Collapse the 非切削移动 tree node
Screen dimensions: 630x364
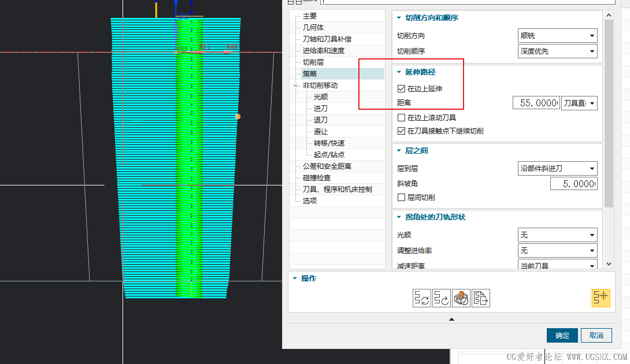coord(296,86)
